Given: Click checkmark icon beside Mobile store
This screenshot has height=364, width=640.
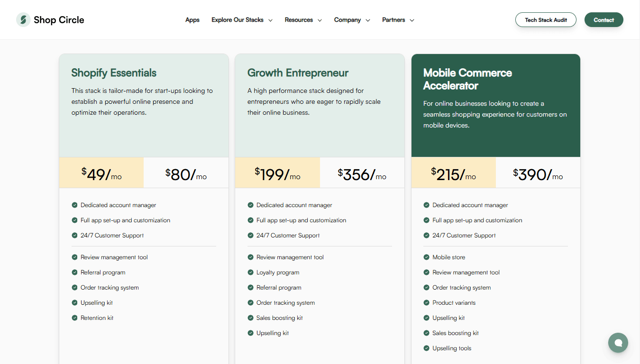Looking at the screenshot, I should point(426,257).
